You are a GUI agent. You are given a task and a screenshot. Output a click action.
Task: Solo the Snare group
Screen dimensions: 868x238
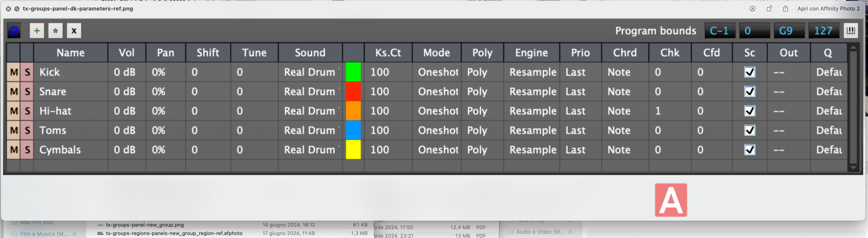[27, 92]
